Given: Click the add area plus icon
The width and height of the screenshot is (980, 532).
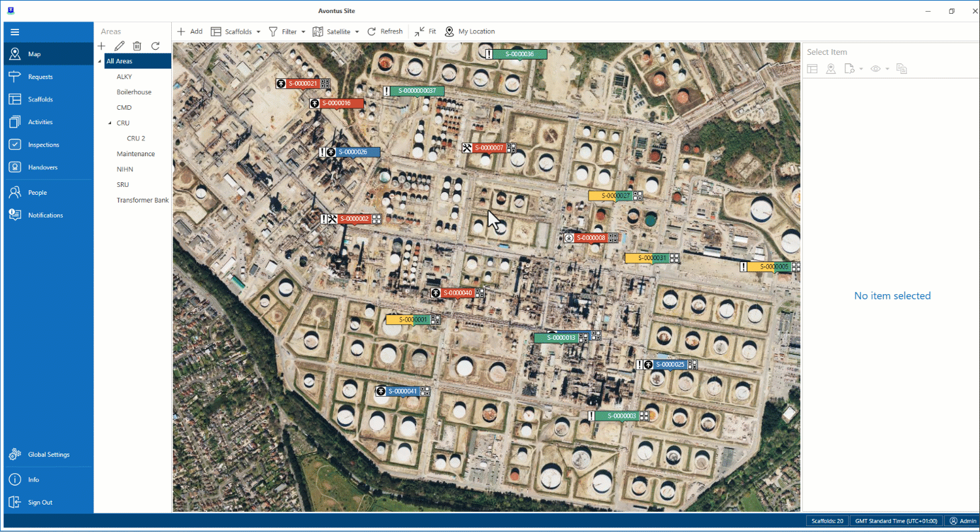Looking at the screenshot, I should coord(101,46).
